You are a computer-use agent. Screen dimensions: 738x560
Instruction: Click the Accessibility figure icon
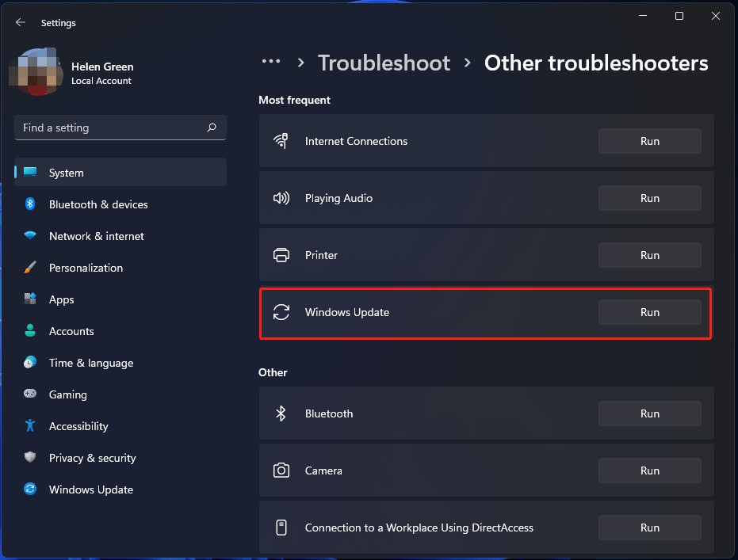tap(30, 425)
